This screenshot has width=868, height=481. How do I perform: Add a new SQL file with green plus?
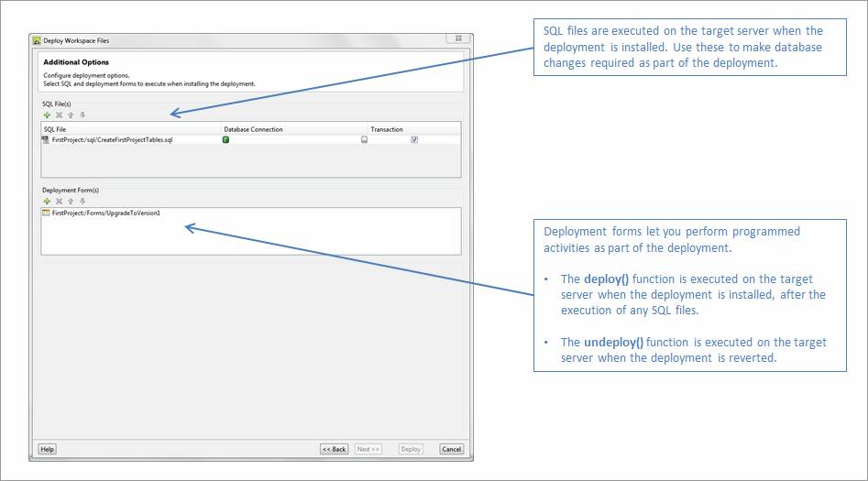click(x=47, y=115)
